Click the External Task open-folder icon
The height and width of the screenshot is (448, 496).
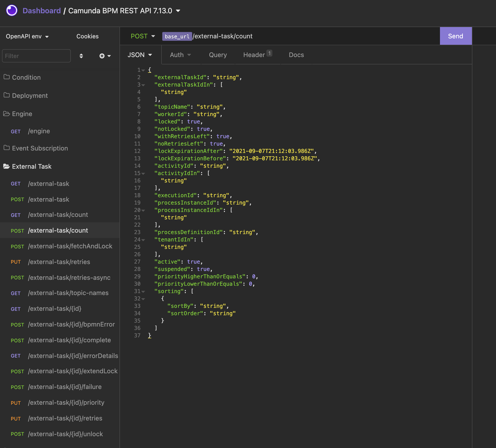click(x=7, y=166)
